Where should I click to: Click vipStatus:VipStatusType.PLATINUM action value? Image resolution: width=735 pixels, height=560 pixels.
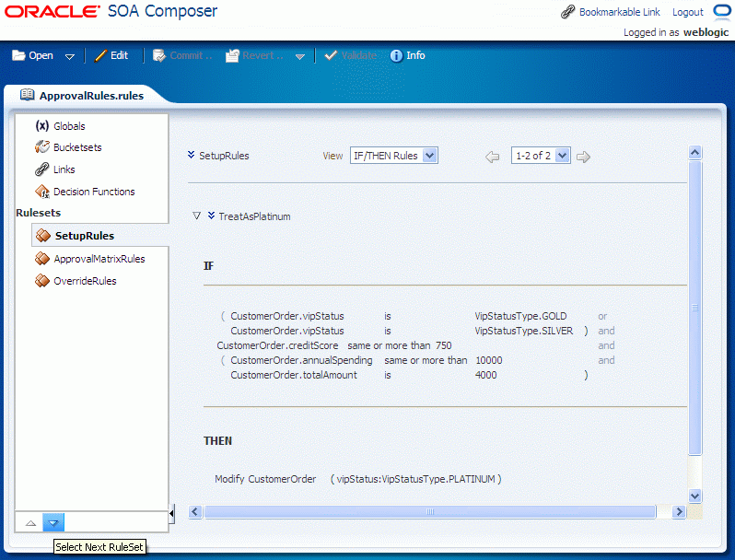click(415, 479)
